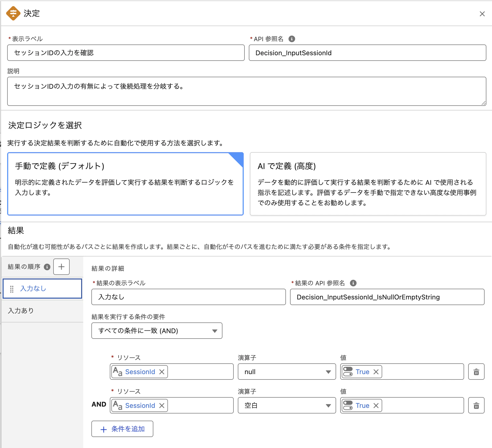
Task: Click the 結果の詳細 heading text
Action: 108,268
